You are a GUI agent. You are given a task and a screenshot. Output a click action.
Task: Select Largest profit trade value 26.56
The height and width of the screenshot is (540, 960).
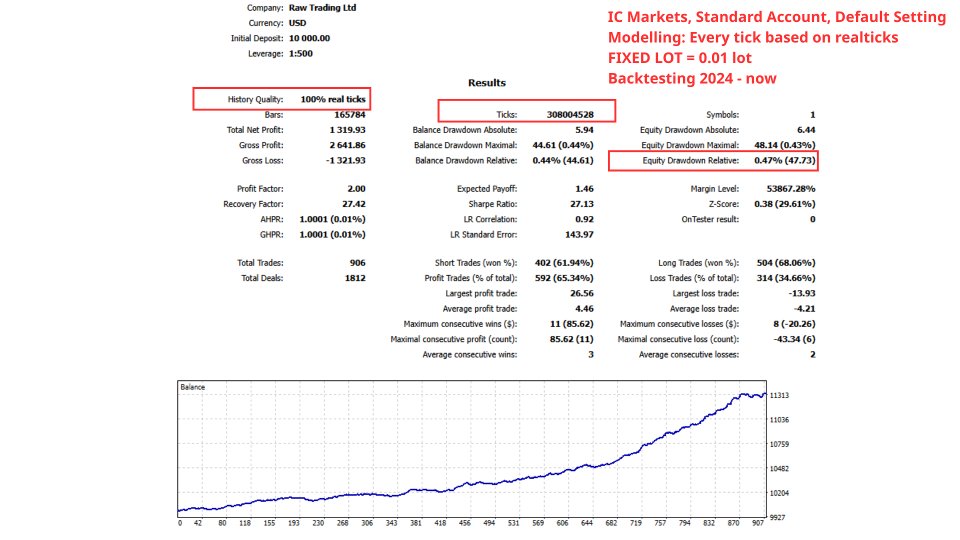pyautogui.click(x=582, y=294)
